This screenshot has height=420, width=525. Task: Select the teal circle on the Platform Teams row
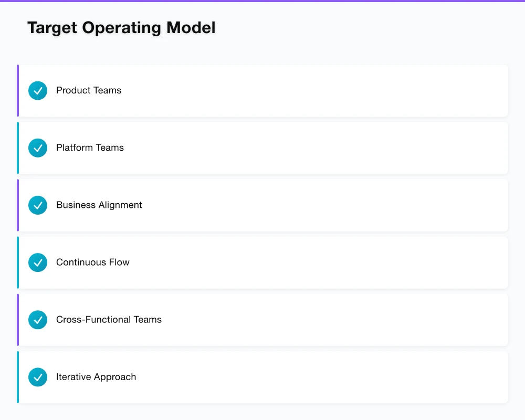(37, 148)
